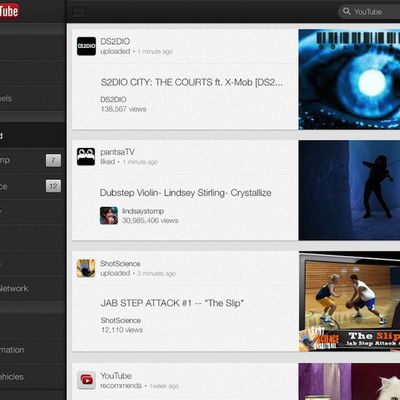
Task: Open the DS2DIO channel name link
Action: tap(115, 41)
